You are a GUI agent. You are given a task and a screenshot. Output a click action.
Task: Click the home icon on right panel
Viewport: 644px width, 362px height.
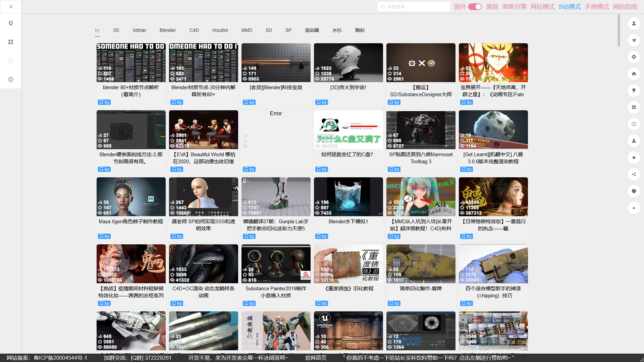634,74
